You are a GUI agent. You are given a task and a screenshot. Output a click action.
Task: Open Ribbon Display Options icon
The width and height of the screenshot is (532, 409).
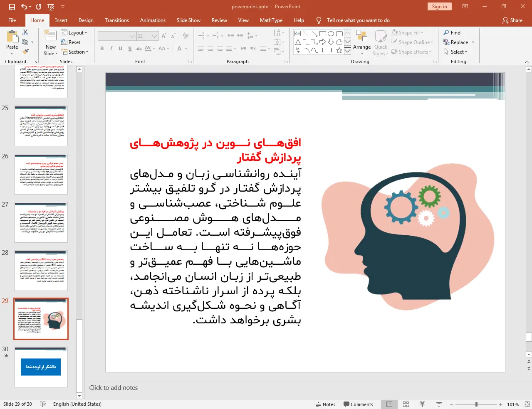465,7
